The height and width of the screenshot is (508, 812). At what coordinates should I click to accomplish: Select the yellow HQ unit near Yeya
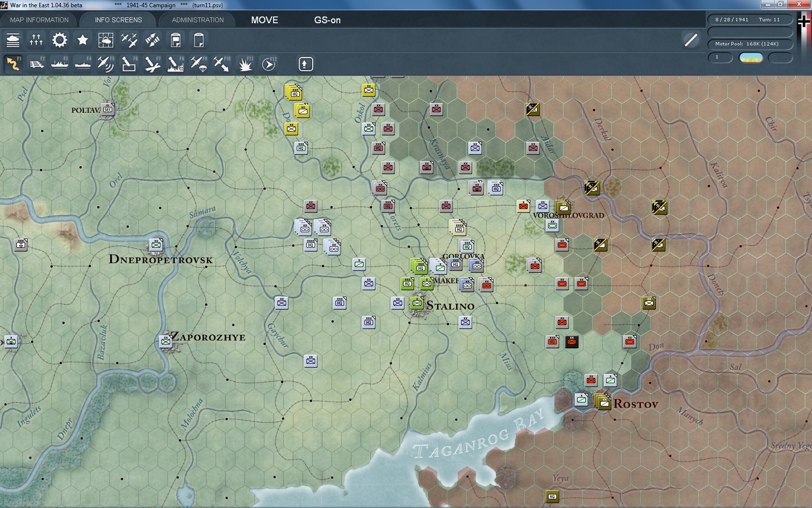coord(552,496)
